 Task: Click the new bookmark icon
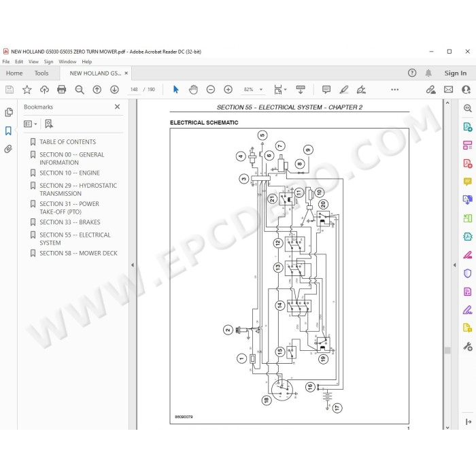48,124
